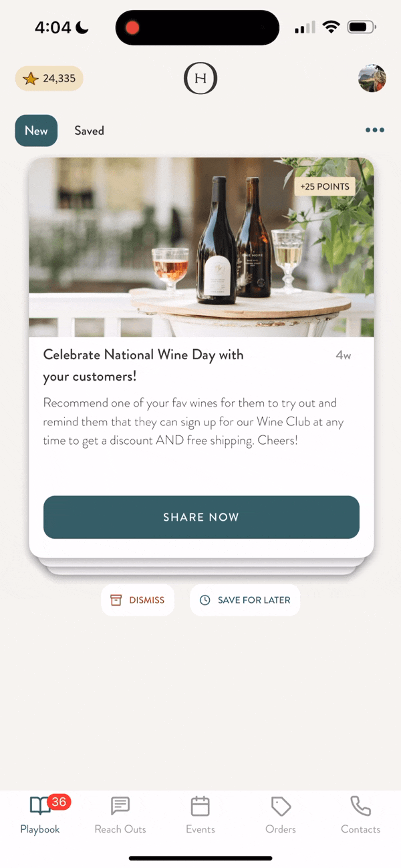Switch to the Saved tab

89,131
